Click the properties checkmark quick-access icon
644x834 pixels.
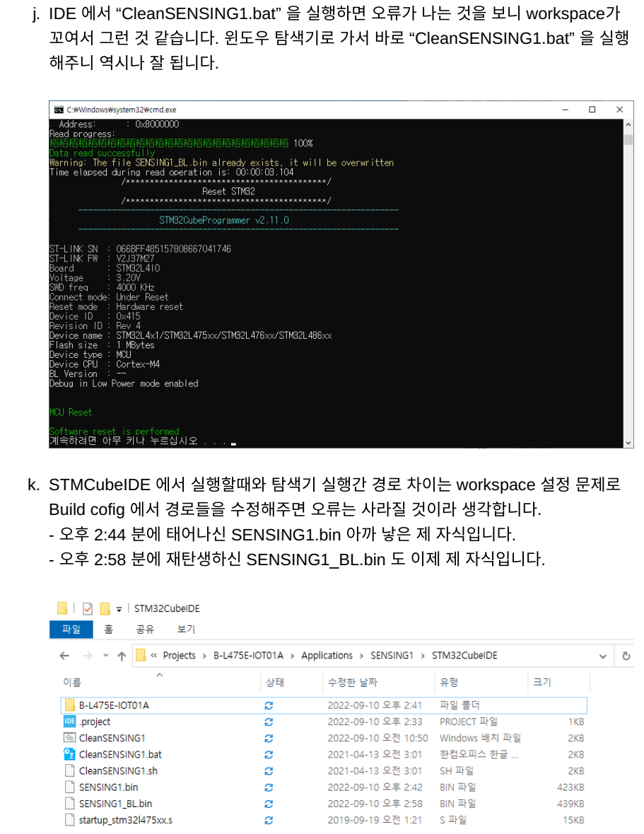pos(88,608)
